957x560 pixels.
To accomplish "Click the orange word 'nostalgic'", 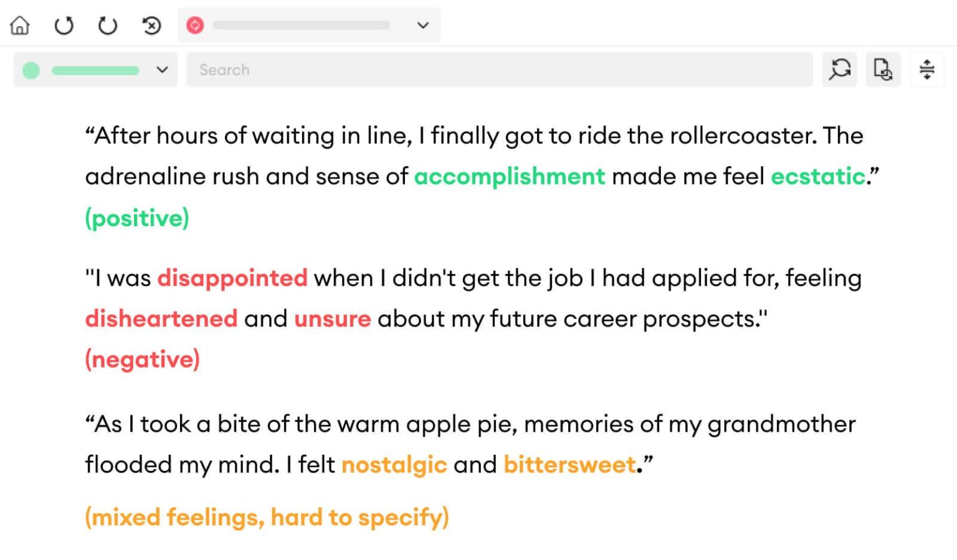I will (x=394, y=465).
